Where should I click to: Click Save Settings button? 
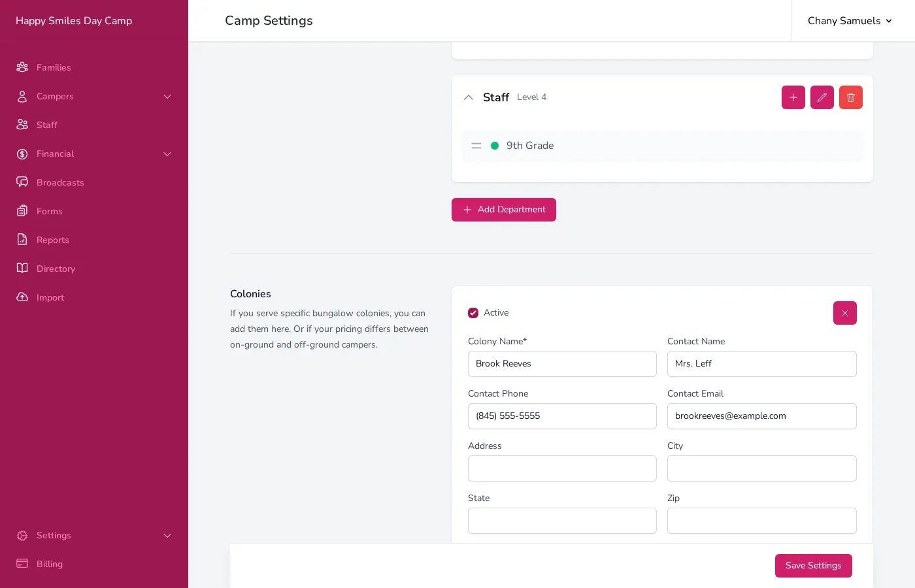(x=814, y=566)
